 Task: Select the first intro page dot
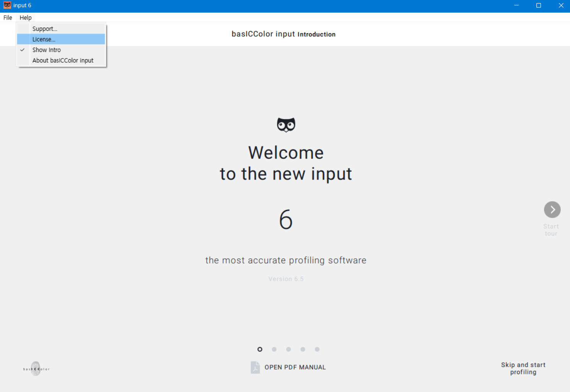(x=260, y=349)
